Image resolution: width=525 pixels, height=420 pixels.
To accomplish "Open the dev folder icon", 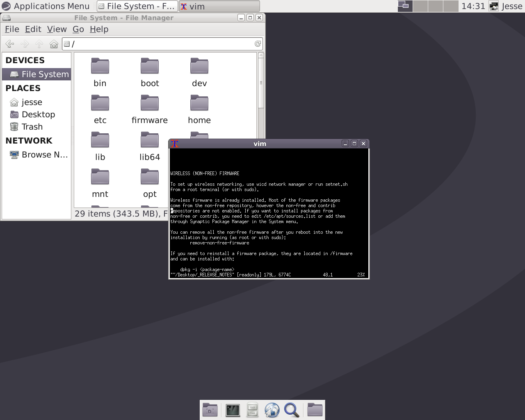I will pyautogui.click(x=199, y=66).
